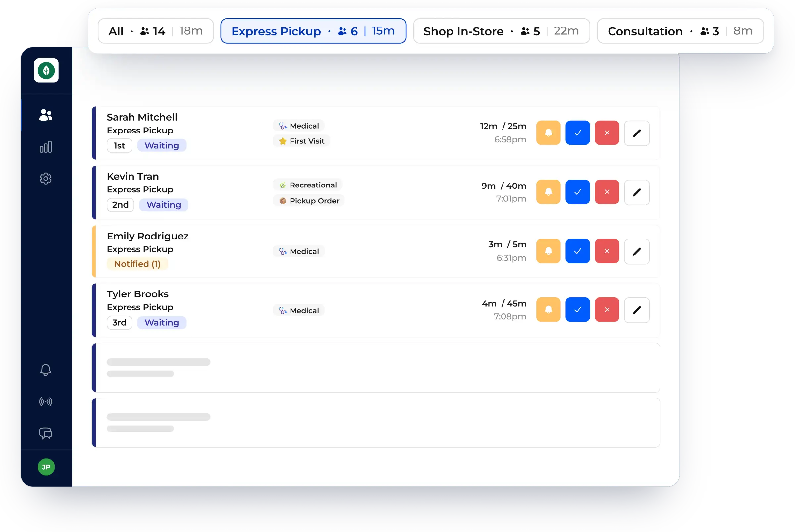Mark Emily Rodriguez as served with checkmark
795x532 pixels.
pyautogui.click(x=577, y=251)
